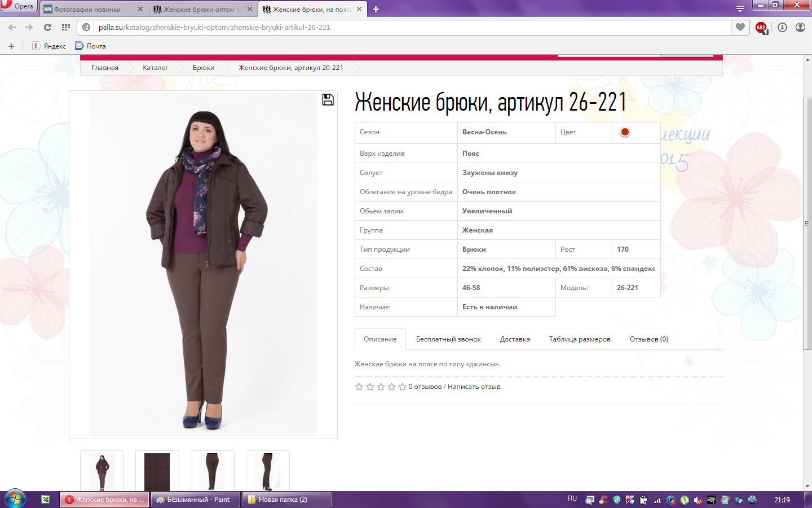Select the red-brown color swatch
812x508 pixels.
coord(625,132)
